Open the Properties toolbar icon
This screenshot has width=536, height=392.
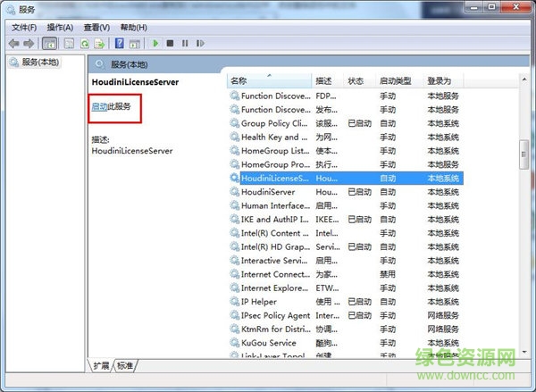pos(69,44)
